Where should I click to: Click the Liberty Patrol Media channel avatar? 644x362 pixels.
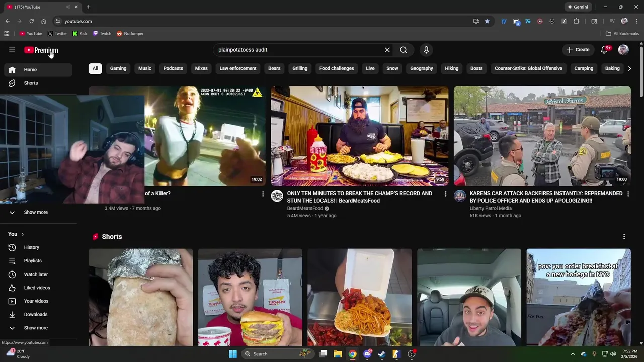pos(460,196)
